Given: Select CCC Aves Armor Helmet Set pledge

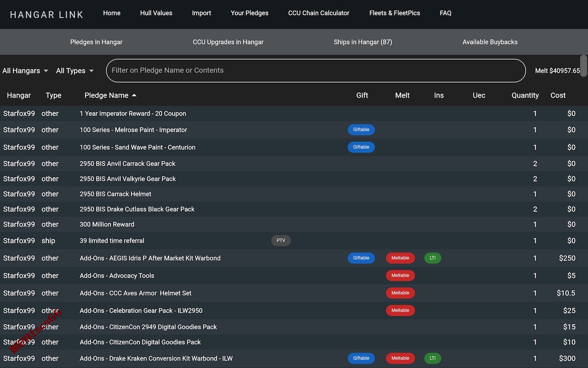Looking at the screenshot, I should click(x=136, y=293).
